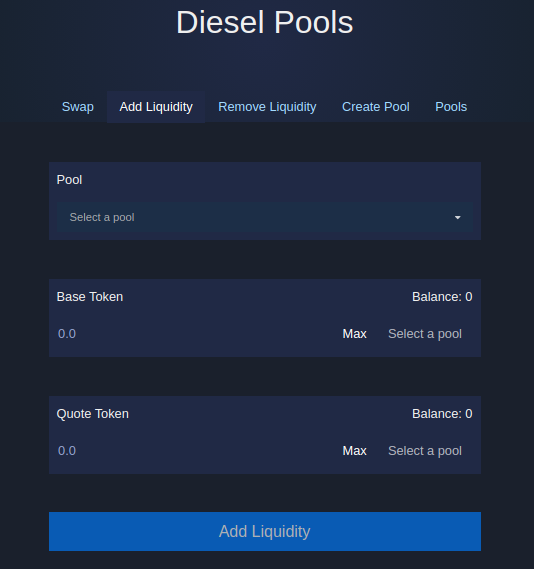The height and width of the screenshot is (569, 534).
Task: Open the Pools tab
Action: [451, 107]
